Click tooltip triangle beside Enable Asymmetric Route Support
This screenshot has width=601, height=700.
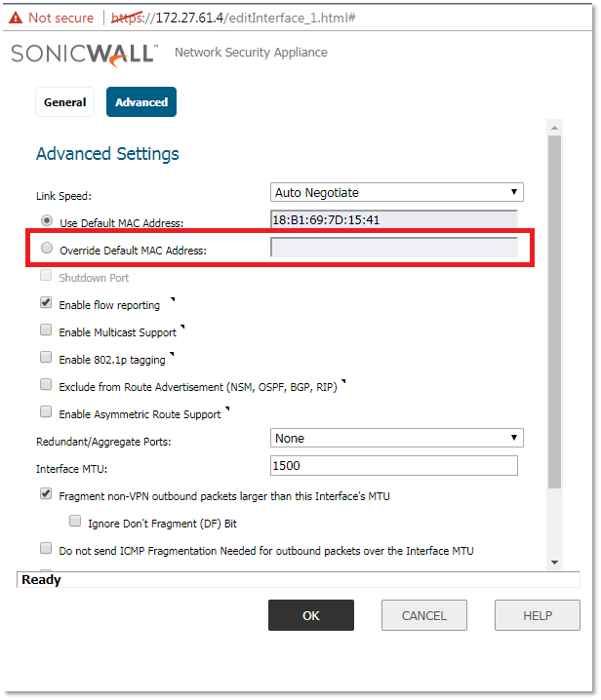pyautogui.click(x=228, y=408)
